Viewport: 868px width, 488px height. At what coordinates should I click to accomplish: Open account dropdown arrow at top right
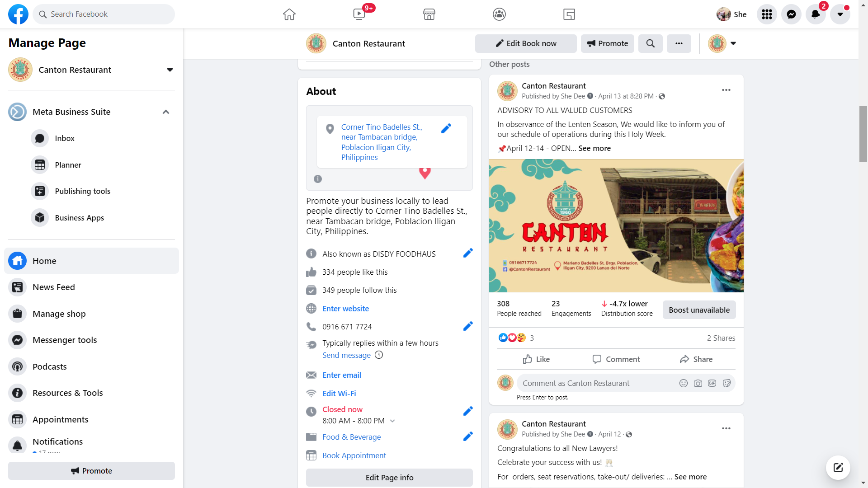[840, 14]
